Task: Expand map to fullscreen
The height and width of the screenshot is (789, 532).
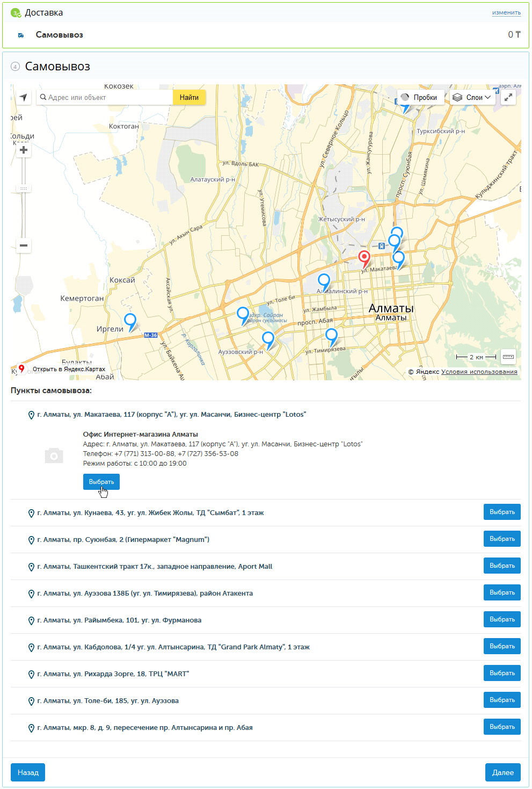Action: (508, 97)
